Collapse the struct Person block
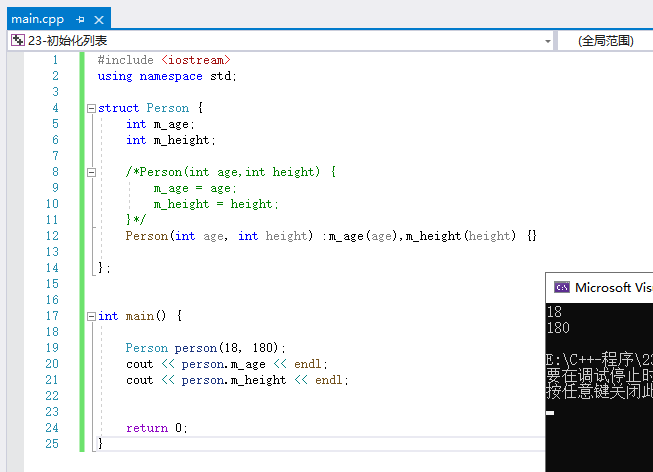This screenshot has width=653, height=472. [91, 108]
